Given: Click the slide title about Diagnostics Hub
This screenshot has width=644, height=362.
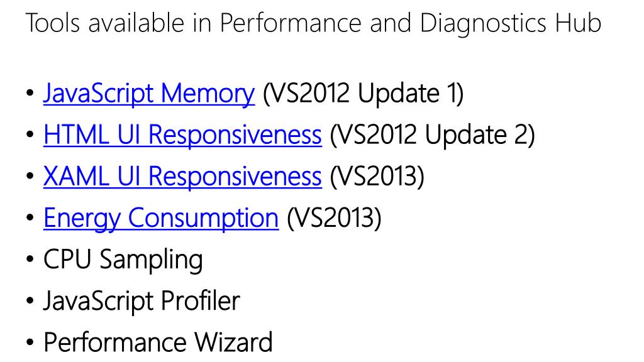Looking at the screenshot, I should (x=314, y=23).
